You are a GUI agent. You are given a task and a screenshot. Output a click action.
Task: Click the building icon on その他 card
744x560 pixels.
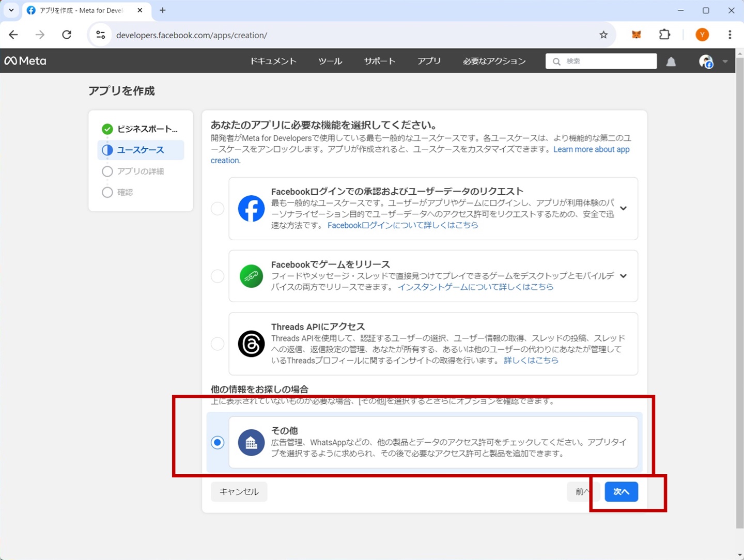251,442
